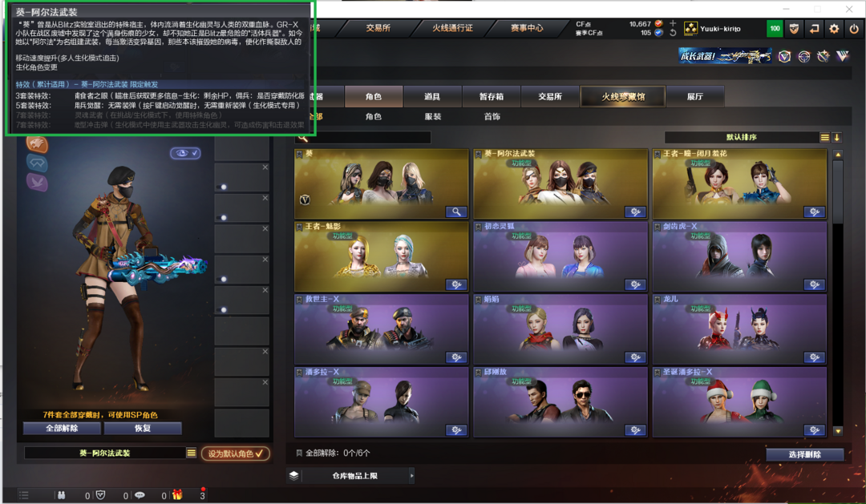Click the 全部解除 button under character
866x504 pixels.
pyautogui.click(x=62, y=429)
